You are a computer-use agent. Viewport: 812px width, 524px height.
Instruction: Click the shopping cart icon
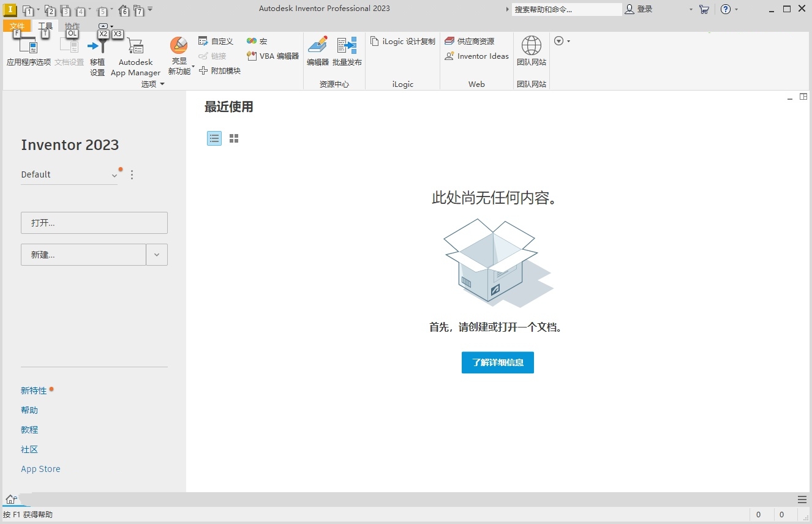(704, 9)
